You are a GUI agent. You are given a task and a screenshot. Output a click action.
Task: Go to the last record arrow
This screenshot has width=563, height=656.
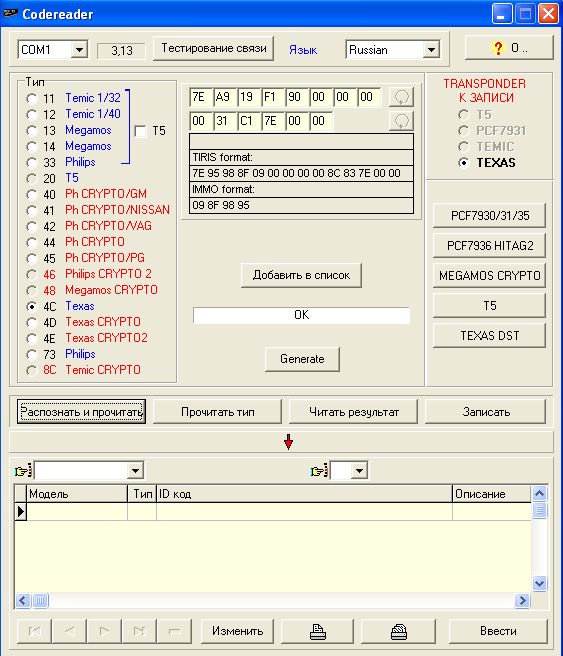tap(139, 631)
